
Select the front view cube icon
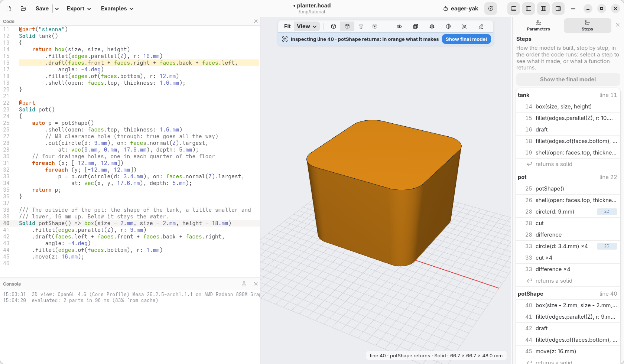tap(361, 26)
